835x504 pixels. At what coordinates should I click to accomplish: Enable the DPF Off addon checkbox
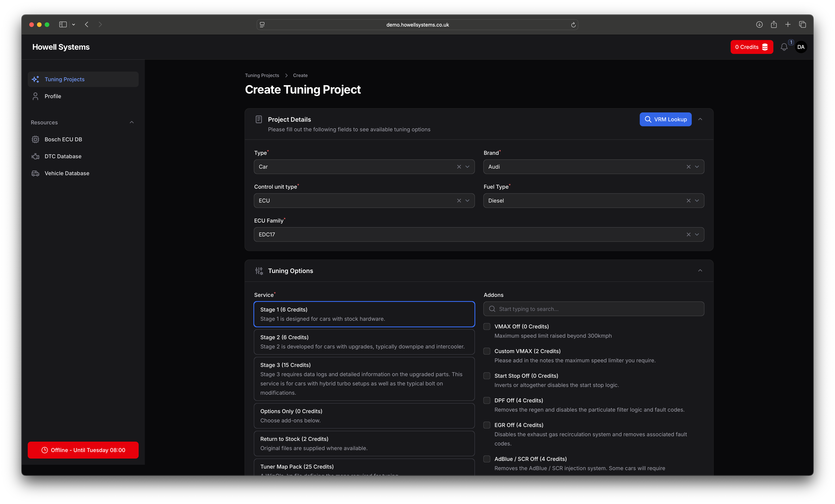tap(487, 400)
